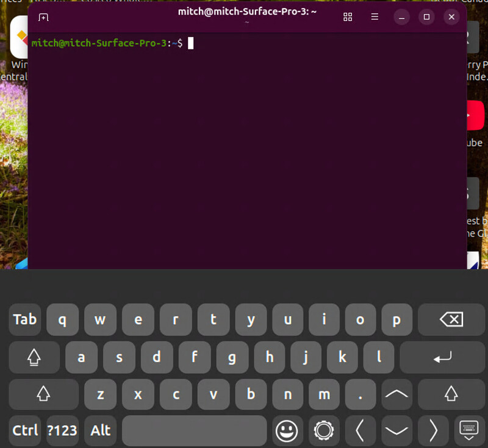Open a new terminal tab
The image size is (488, 448).
(x=43, y=18)
